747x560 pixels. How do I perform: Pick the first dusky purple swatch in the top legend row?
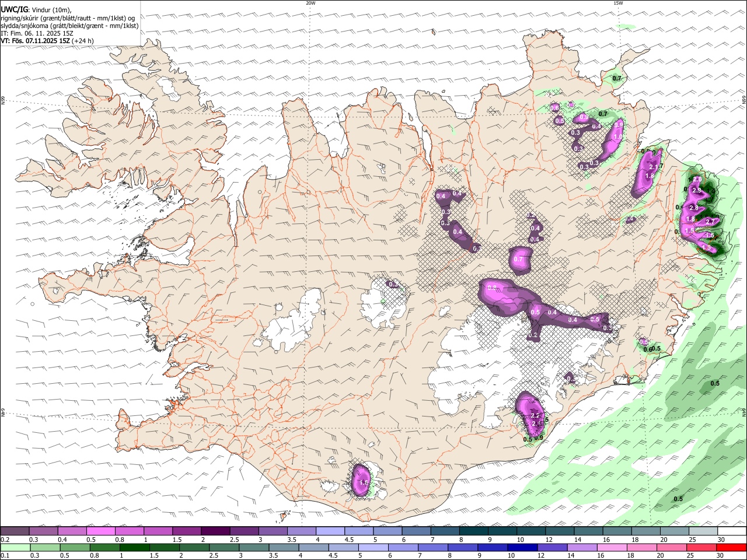(15, 531)
